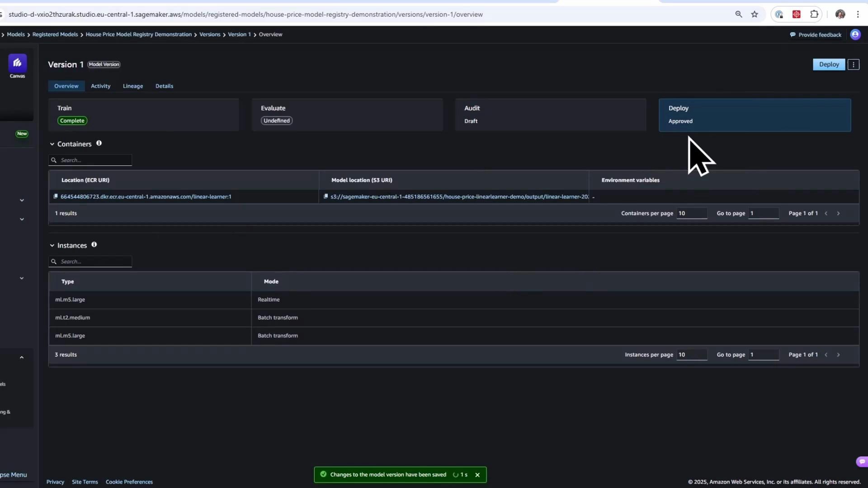Screen dimensions: 868x488
Task: Open the purple chat bubble icon
Action: tap(862, 461)
